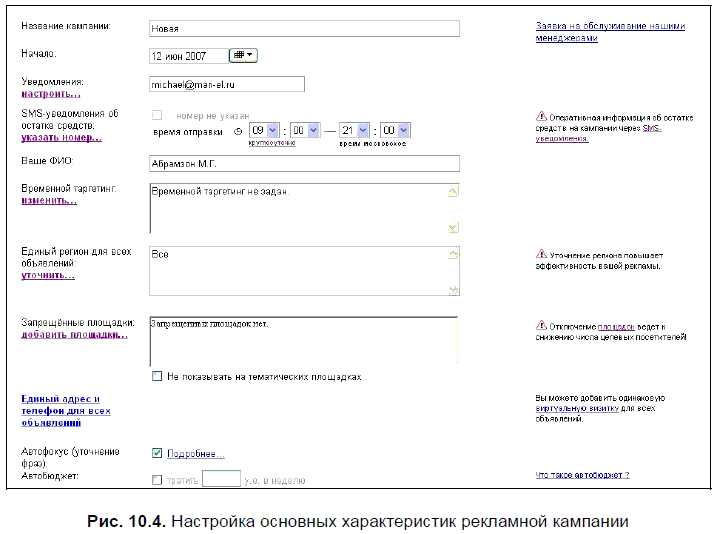Open 'Что такое автобюджет?' help link
The width and height of the screenshot is (717, 534).
582,475
